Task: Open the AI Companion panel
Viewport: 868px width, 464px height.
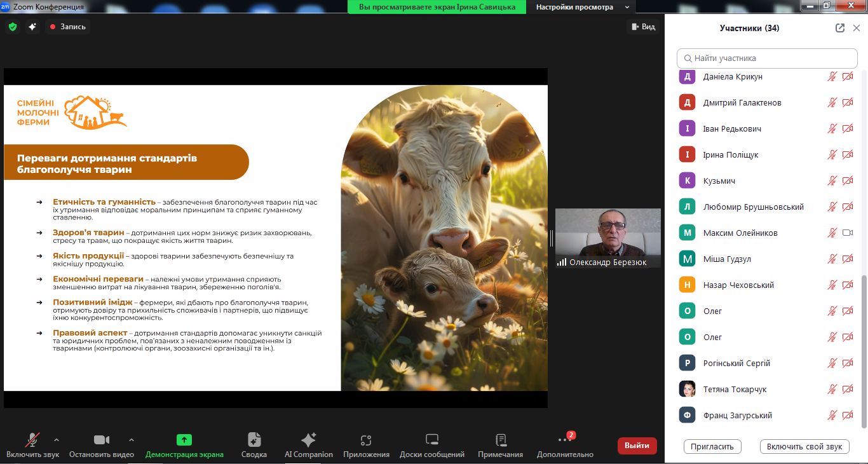Action: pyautogui.click(x=309, y=440)
